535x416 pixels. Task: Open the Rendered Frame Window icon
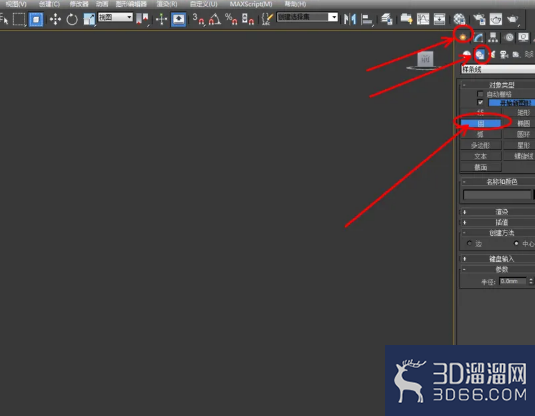pos(495,19)
